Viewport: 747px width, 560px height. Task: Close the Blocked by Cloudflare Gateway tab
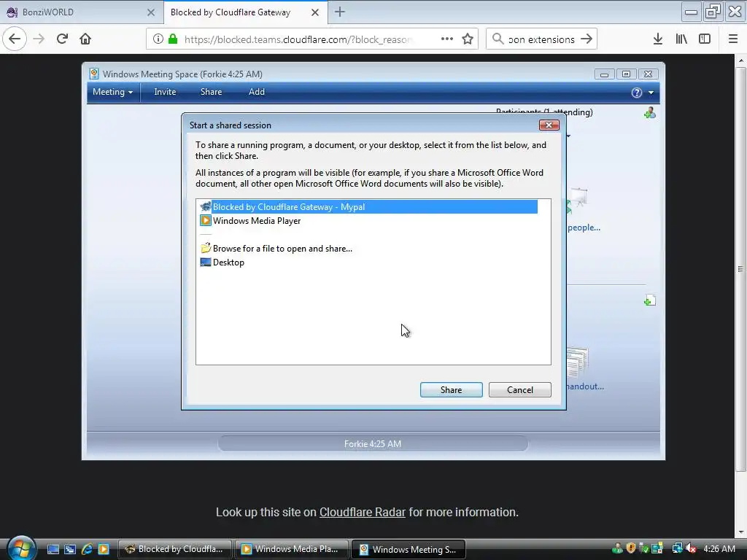coord(315,12)
